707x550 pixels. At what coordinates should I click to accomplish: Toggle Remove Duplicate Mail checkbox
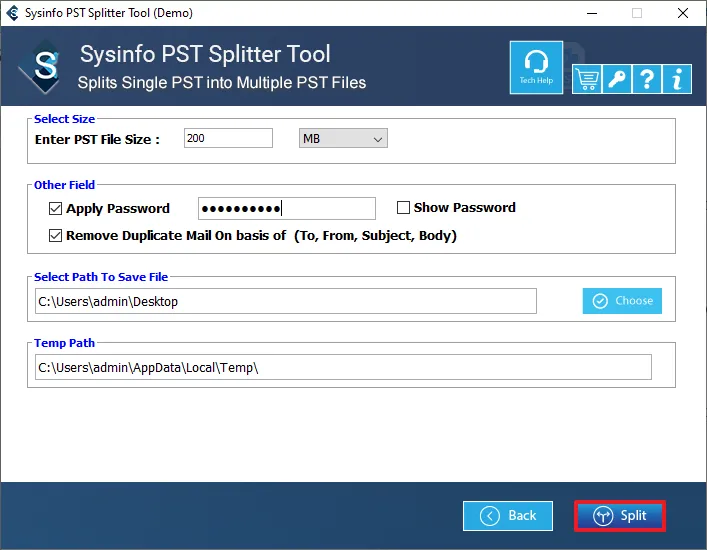[x=56, y=236]
